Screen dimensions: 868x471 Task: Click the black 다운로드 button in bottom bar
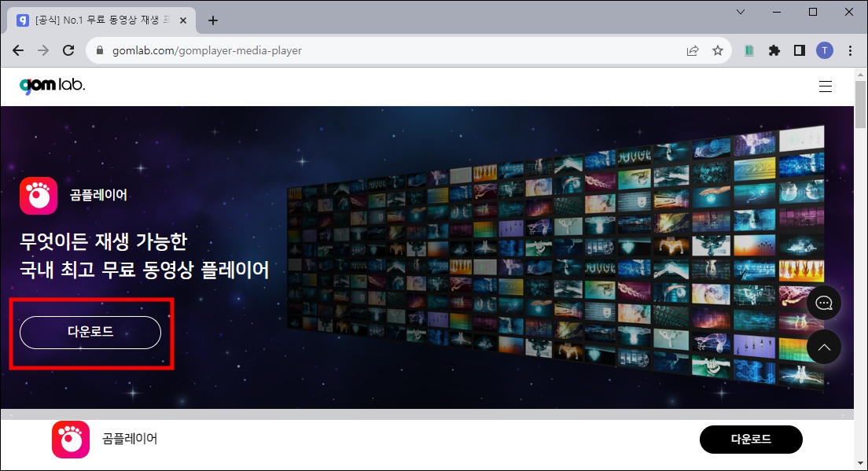(751, 439)
